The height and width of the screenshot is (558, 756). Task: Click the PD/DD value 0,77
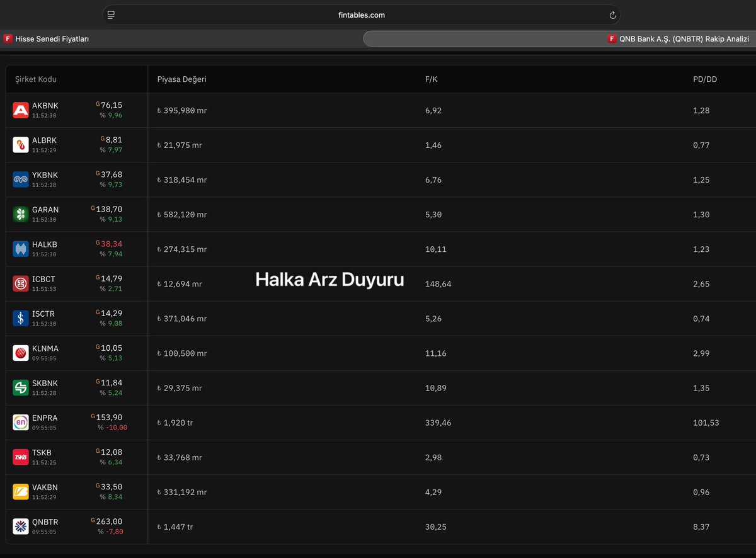tap(701, 145)
